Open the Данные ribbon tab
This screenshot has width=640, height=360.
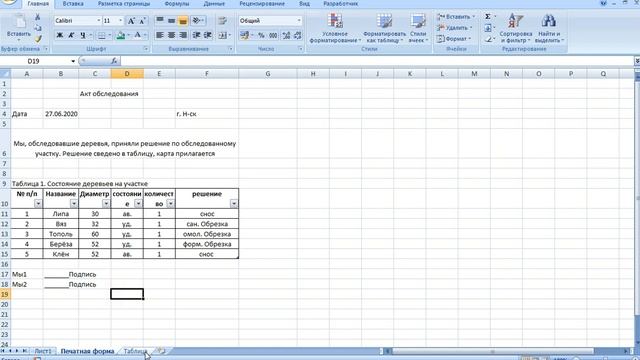(x=214, y=4)
